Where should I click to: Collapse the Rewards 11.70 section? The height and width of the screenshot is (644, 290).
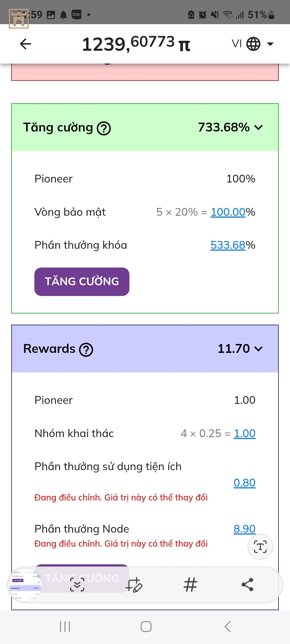click(x=258, y=349)
